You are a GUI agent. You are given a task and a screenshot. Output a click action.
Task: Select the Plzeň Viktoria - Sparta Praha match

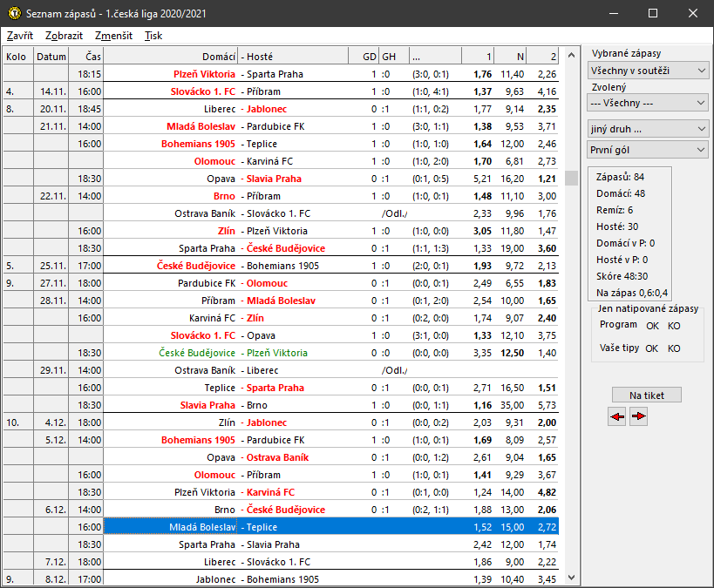[331, 74]
